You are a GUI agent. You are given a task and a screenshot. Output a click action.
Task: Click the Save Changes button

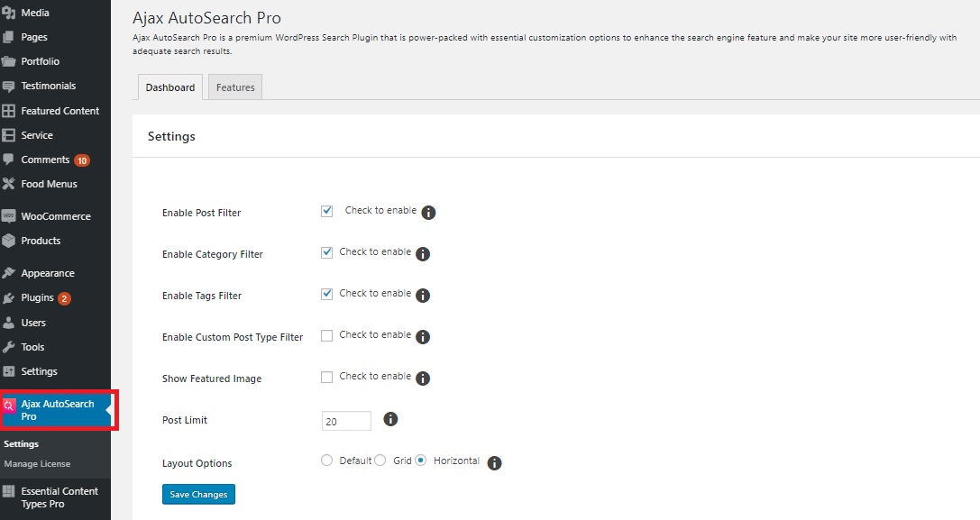[198, 495]
